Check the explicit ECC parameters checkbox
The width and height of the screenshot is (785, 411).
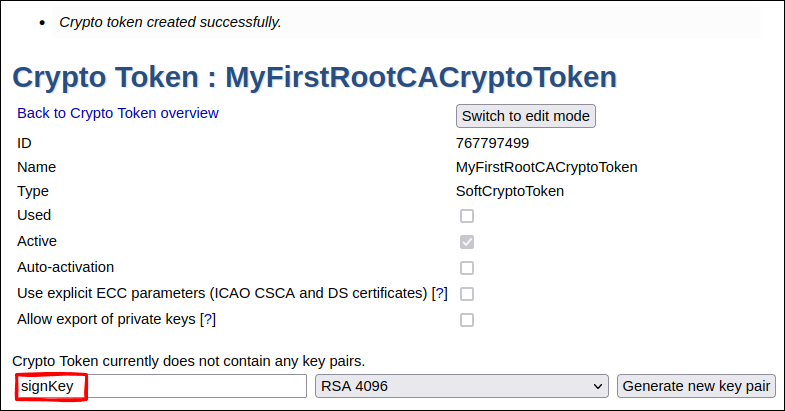tap(467, 294)
